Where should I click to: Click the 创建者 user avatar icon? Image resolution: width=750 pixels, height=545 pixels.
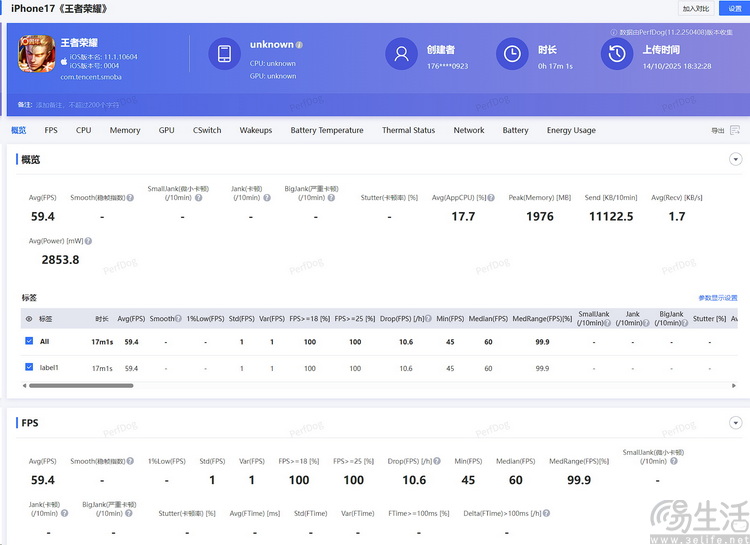(x=402, y=54)
